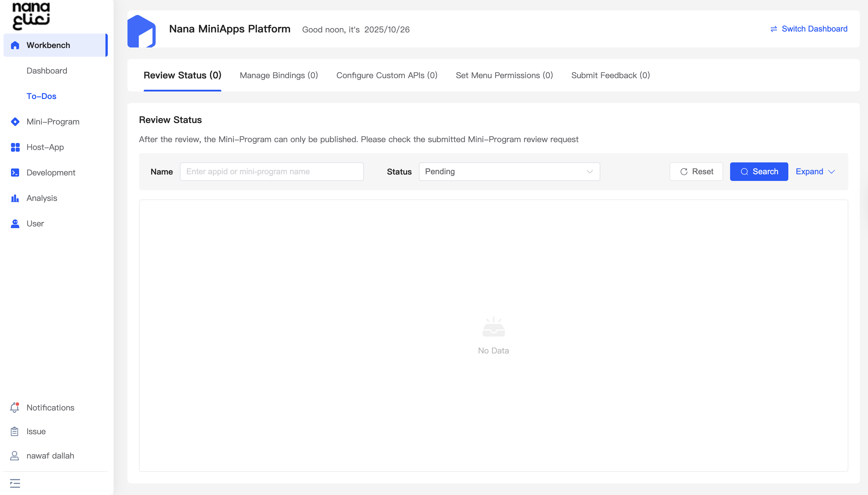Click the Reset button

[x=696, y=172]
